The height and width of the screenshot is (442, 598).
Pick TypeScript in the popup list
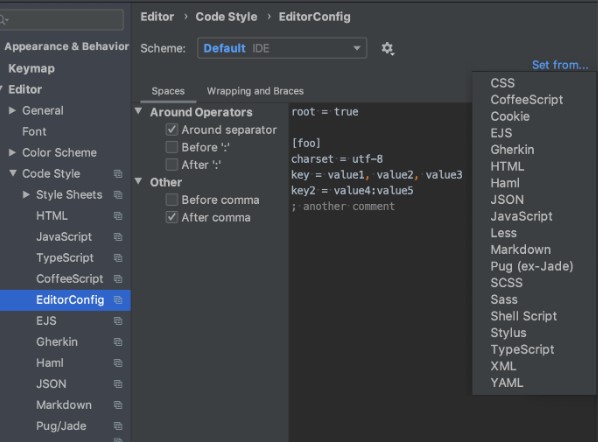tap(522, 350)
